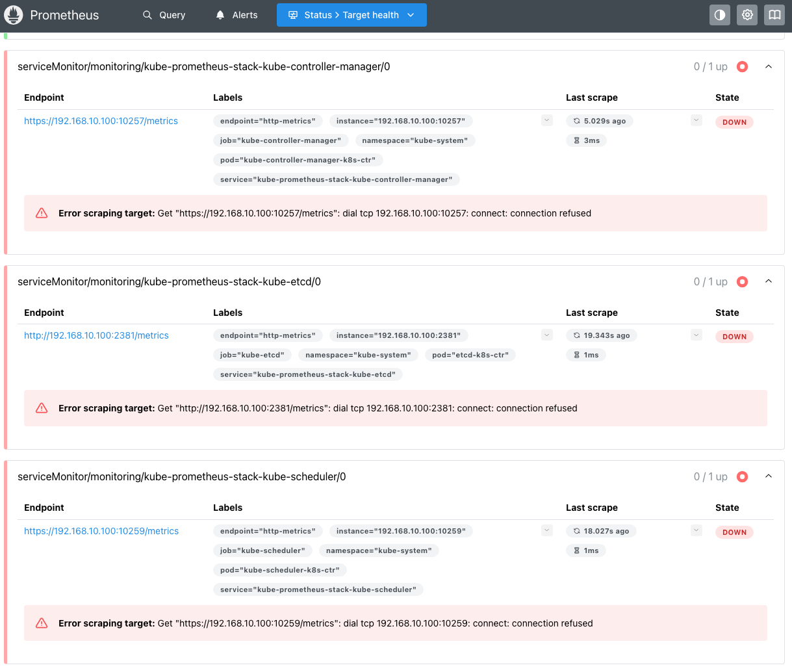Click the kube-etcd/0 scrape pool title
Screen dimensions: 792x672
point(170,281)
